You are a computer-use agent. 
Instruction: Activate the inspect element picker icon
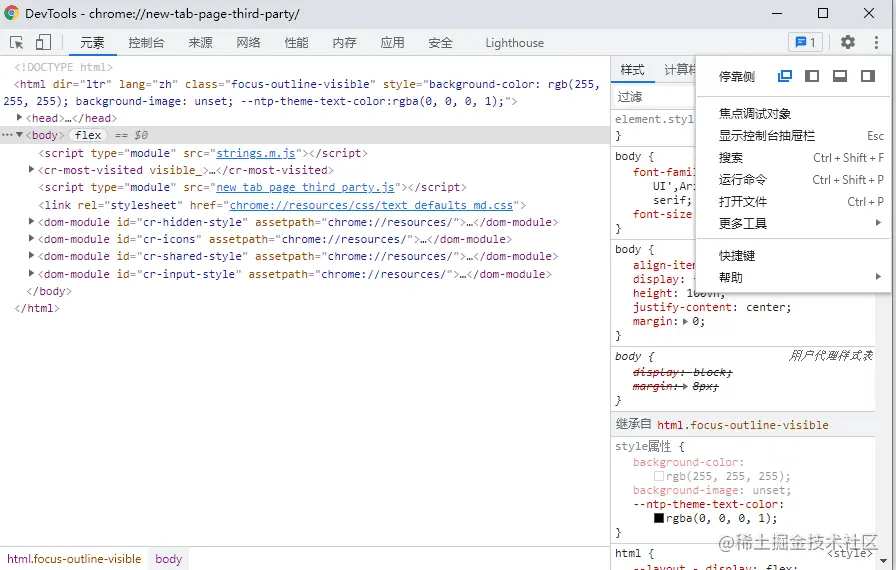coord(17,43)
